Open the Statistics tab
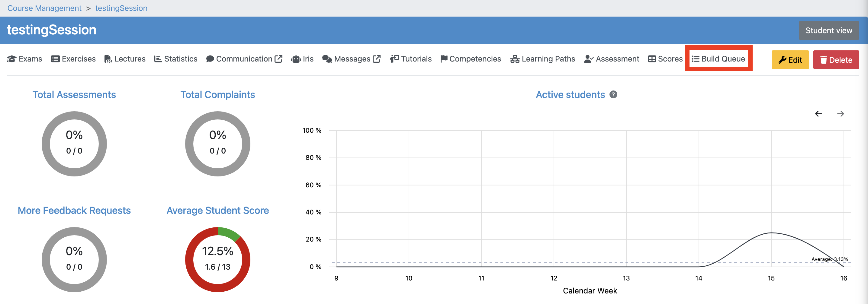This screenshot has width=868, height=304. [176, 59]
